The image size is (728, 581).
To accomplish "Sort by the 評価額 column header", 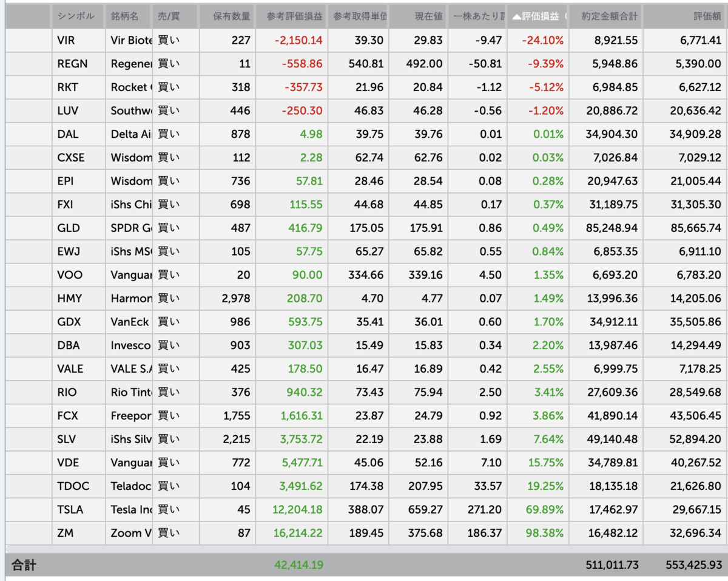I will (686, 16).
